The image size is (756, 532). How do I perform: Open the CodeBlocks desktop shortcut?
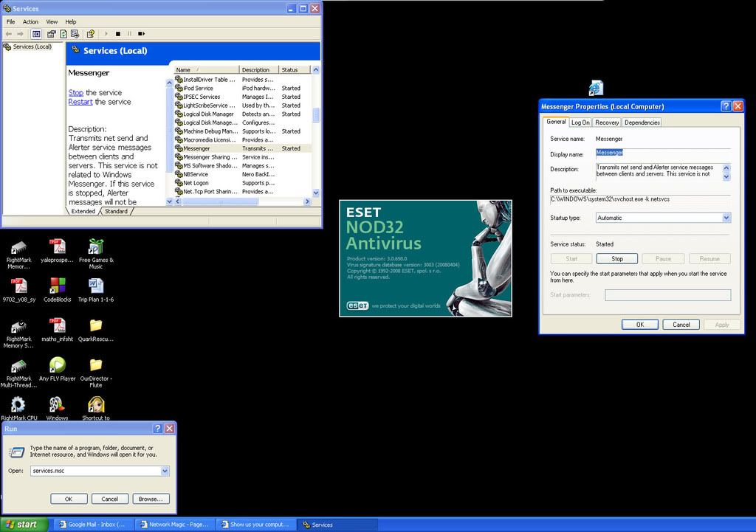click(x=57, y=285)
